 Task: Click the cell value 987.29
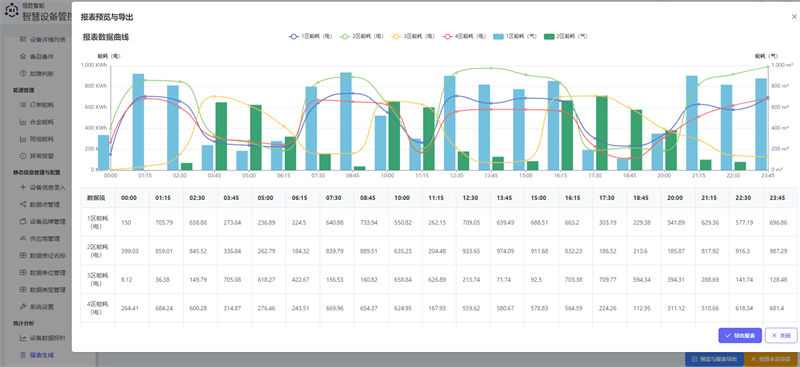coord(778,251)
